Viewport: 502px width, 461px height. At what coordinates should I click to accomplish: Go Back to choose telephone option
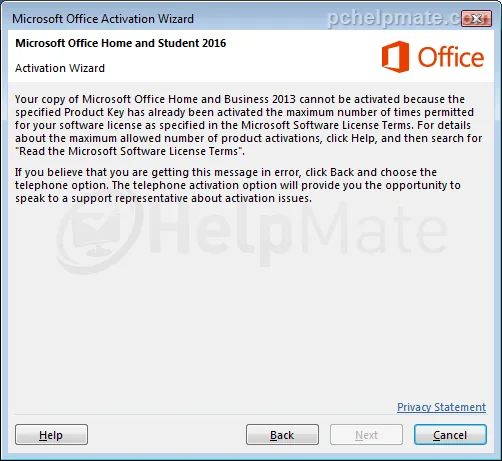click(x=282, y=435)
